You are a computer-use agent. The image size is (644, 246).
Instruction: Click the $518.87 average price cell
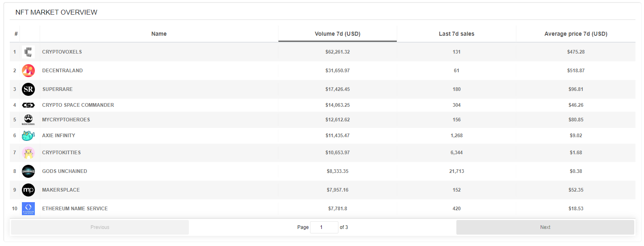click(x=576, y=71)
